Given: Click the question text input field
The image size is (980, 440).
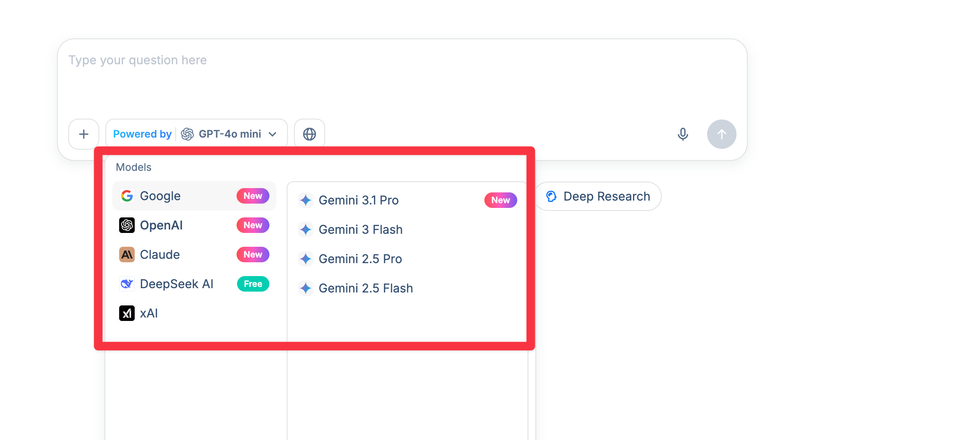Looking at the screenshot, I should [401, 78].
